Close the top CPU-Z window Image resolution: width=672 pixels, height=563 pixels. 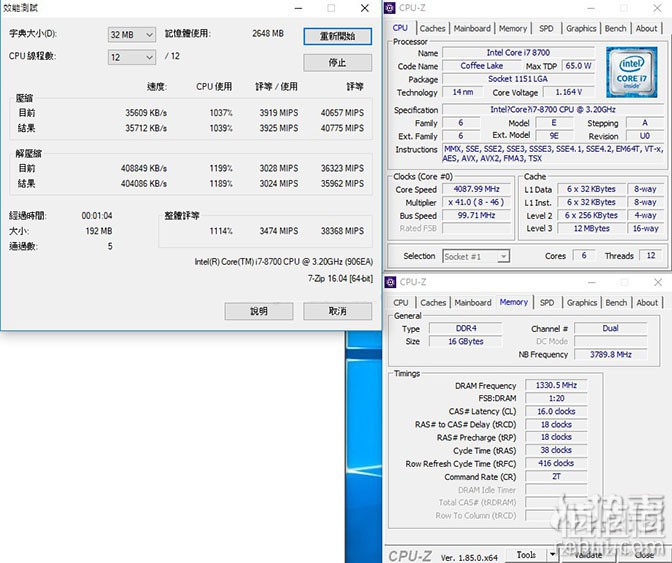pos(657,8)
